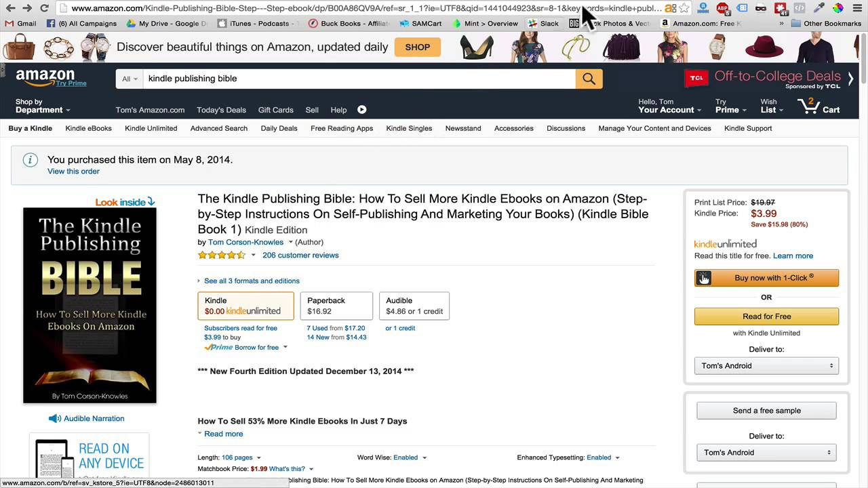Screen dimensions: 868x488
Task: Open Today's Deals in the top navigation
Action: 221,110
